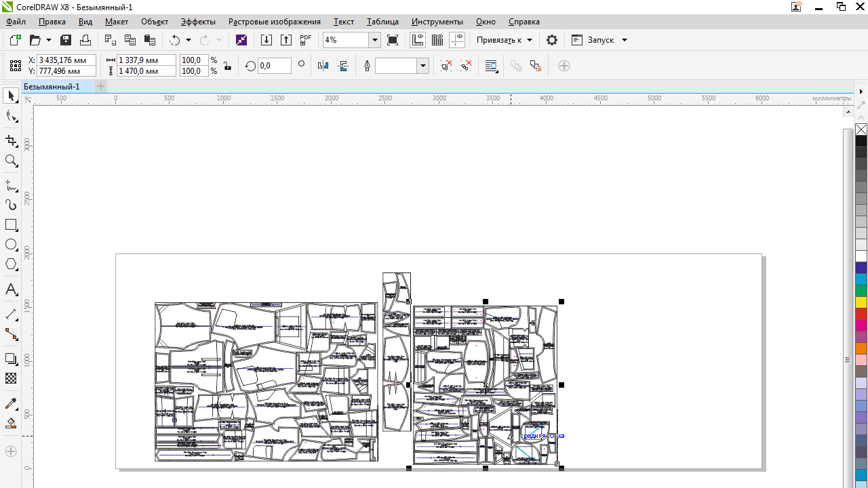
Task: Click the Export icon in toolbar
Action: click(x=286, y=40)
